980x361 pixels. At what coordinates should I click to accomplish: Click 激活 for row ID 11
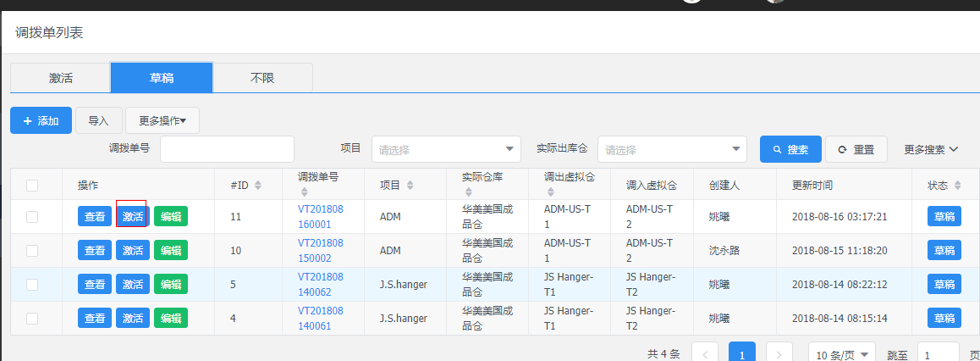pyautogui.click(x=133, y=216)
